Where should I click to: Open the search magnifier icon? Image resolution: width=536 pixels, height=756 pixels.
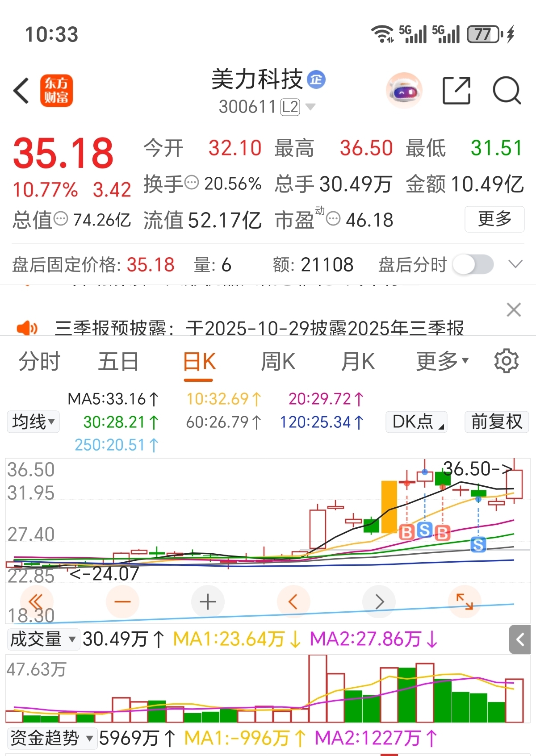pyautogui.click(x=507, y=91)
